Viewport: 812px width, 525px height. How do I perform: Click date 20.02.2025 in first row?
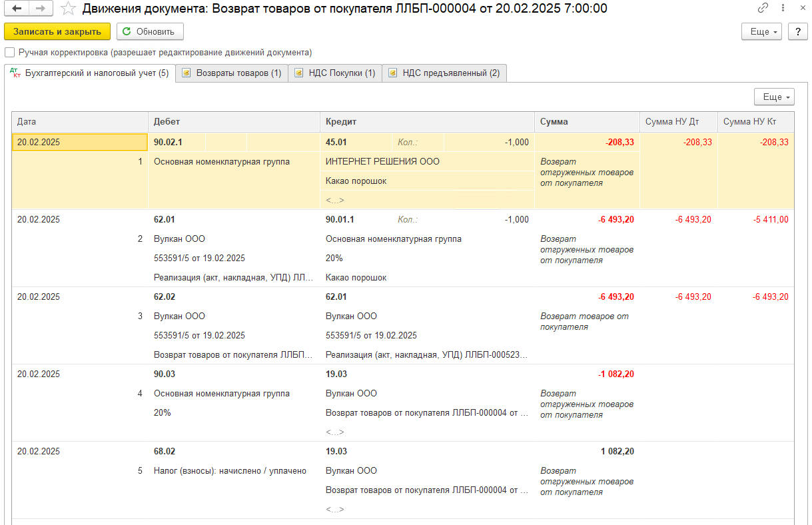pyautogui.click(x=80, y=142)
